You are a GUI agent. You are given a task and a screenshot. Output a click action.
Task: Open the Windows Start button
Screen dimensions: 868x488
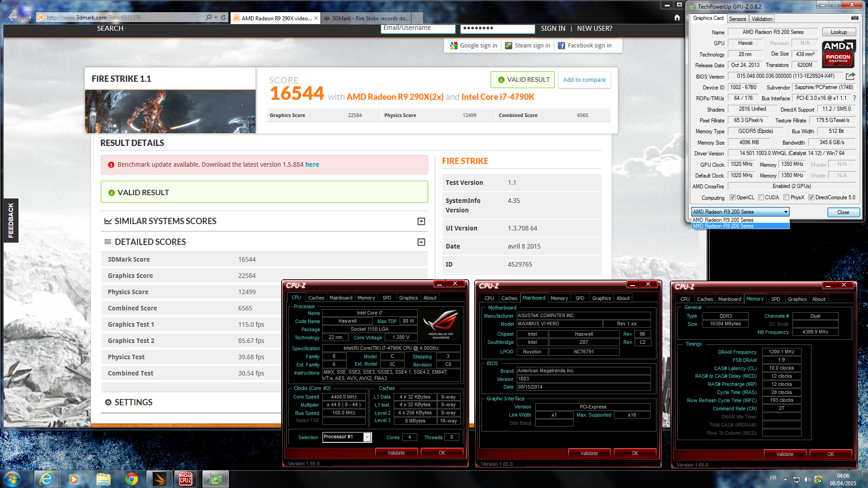click(12, 479)
